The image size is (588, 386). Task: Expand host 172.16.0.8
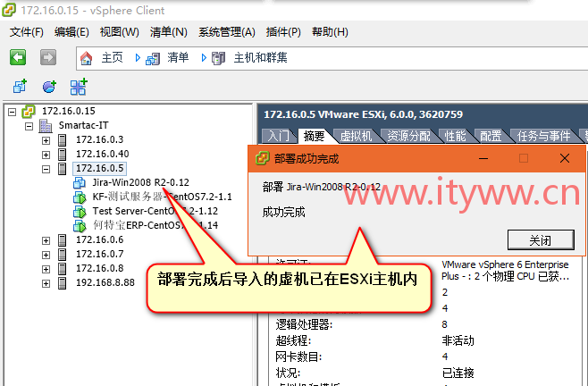tap(46, 269)
